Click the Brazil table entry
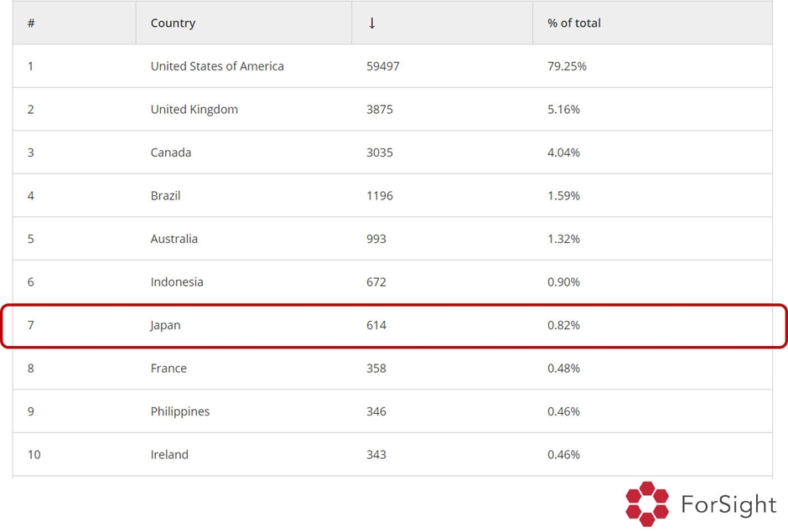 click(x=165, y=195)
